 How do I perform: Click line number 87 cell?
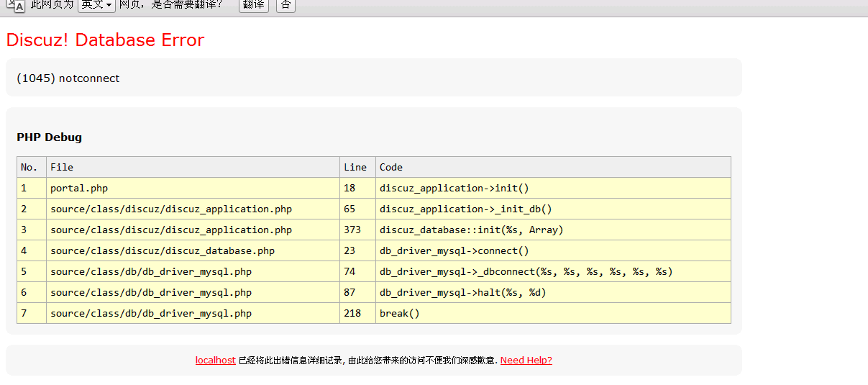358,293
